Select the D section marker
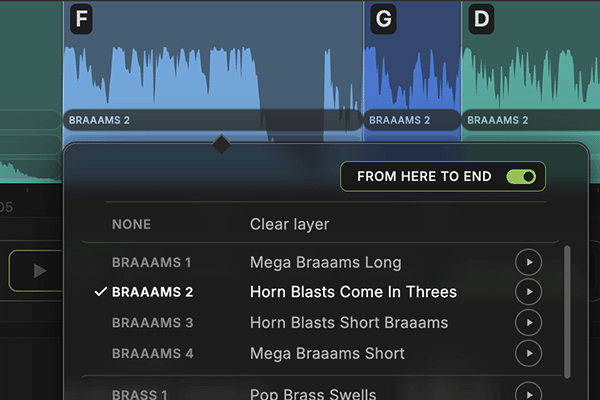 481,19
